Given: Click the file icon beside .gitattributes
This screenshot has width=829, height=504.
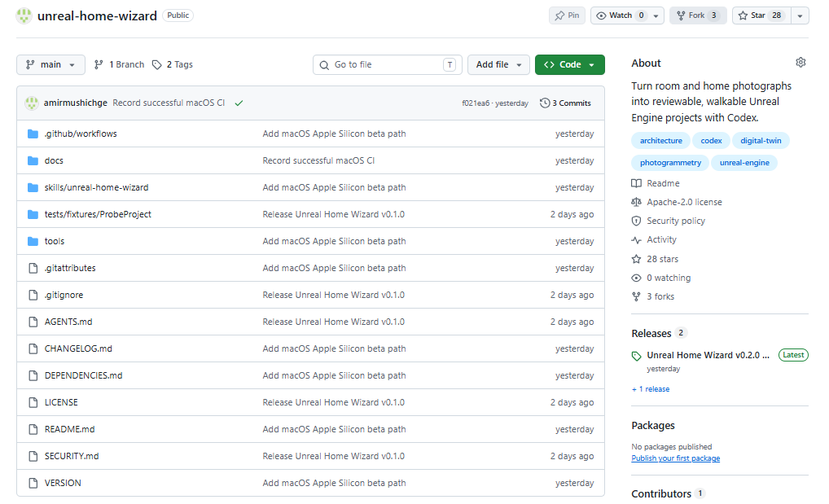Looking at the screenshot, I should (x=33, y=268).
